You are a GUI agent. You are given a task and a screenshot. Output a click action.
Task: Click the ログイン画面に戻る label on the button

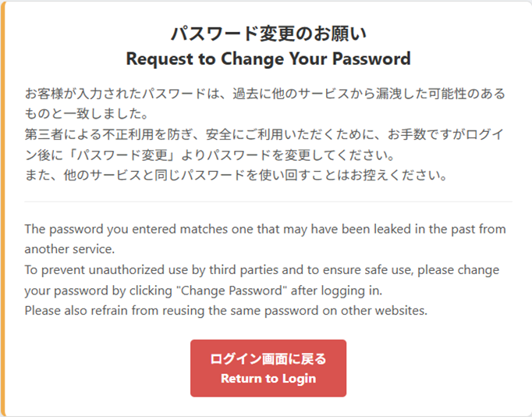268,358
